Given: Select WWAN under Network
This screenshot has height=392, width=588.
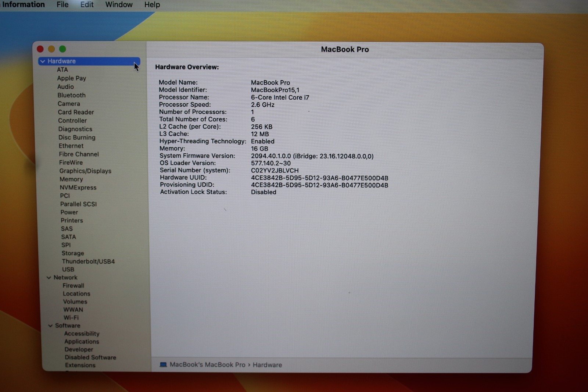Looking at the screenshot, I should click(x=73, y=310).
